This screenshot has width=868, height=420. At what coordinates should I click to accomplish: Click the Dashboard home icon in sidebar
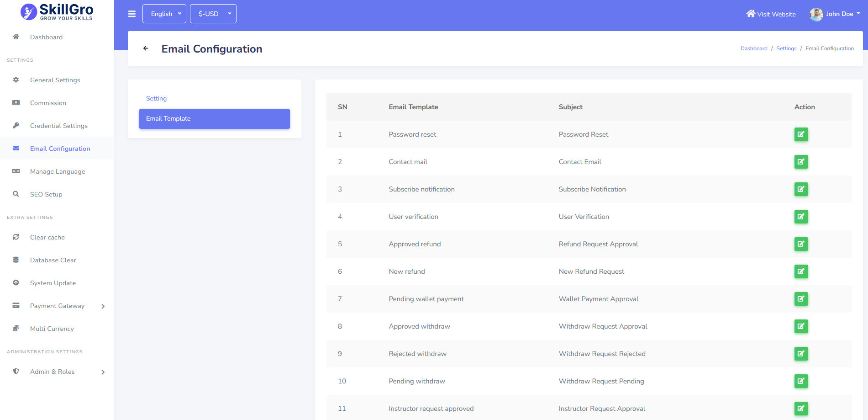(x=16, y=37)
